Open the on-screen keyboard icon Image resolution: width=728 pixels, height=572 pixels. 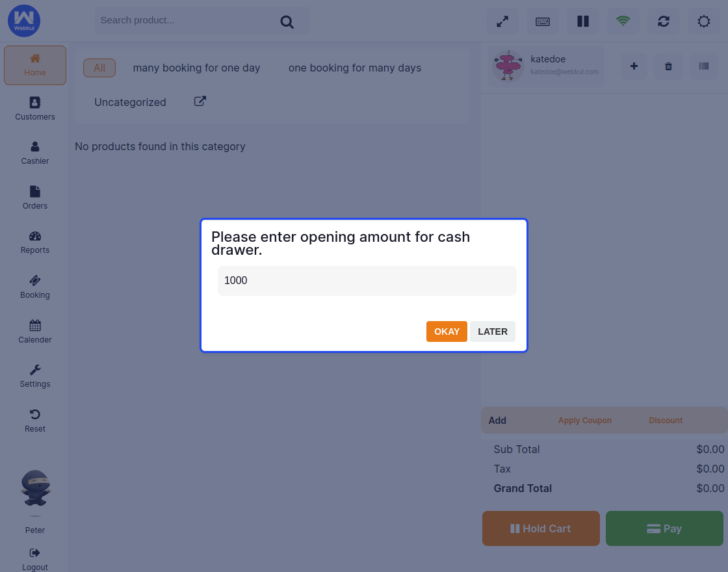pos(543,21)
